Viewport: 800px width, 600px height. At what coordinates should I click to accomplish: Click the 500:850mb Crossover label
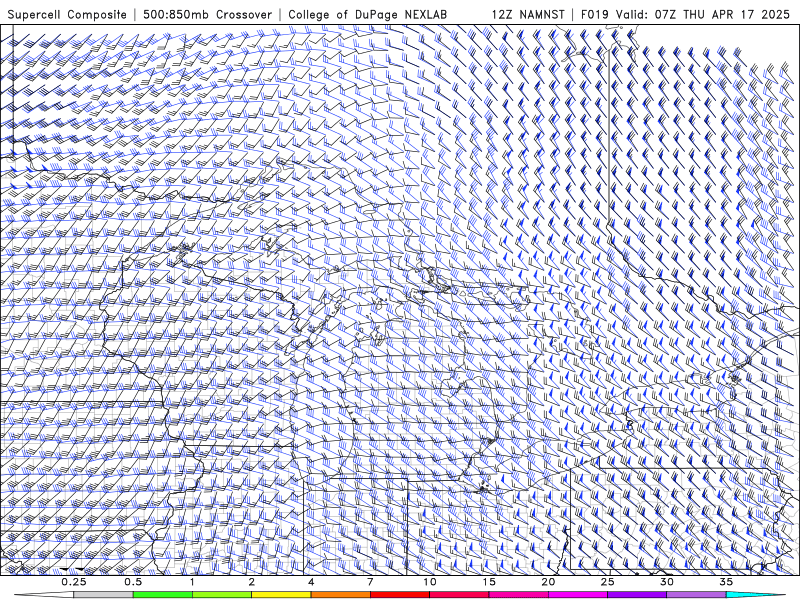click(x=208, y=14)
